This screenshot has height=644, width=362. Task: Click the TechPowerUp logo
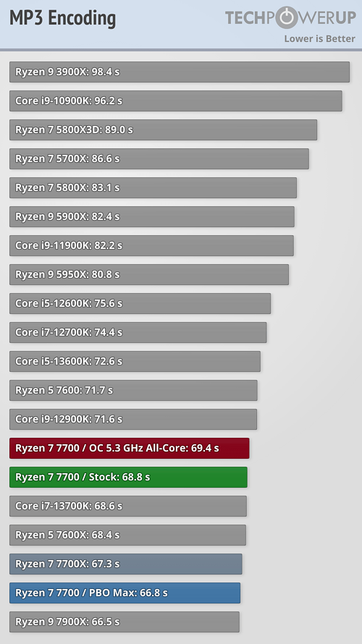tap(290, 17)
